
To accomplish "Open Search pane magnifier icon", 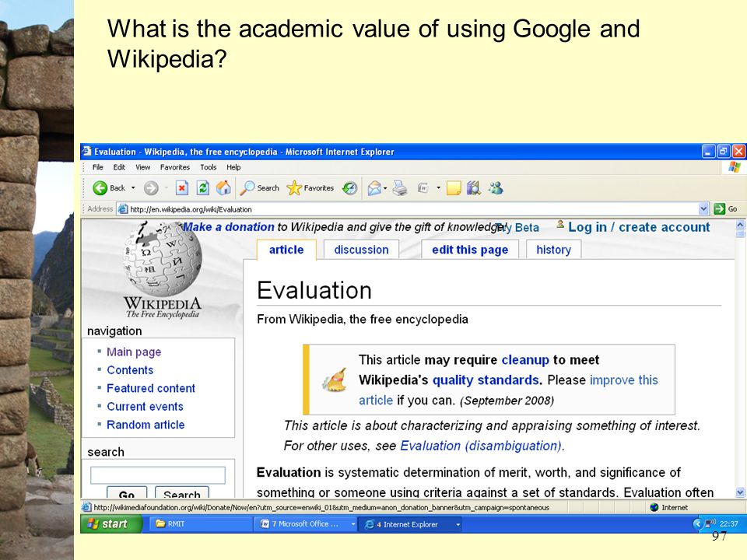I will pyautogui.click(x=247, y=188).
